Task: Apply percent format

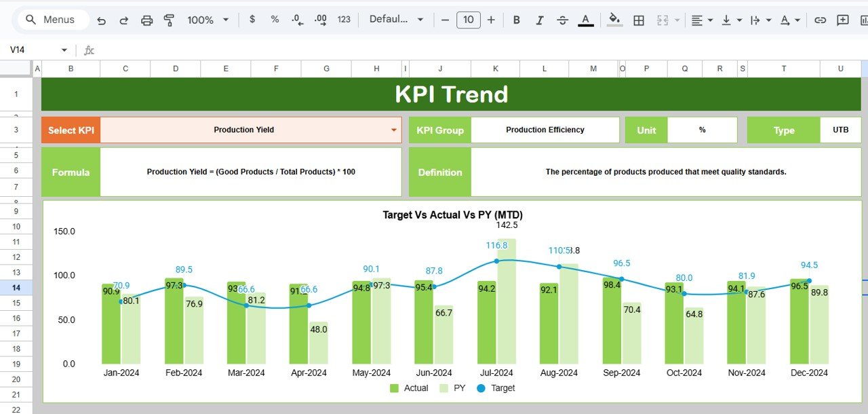Action: [x=274, y=20]
